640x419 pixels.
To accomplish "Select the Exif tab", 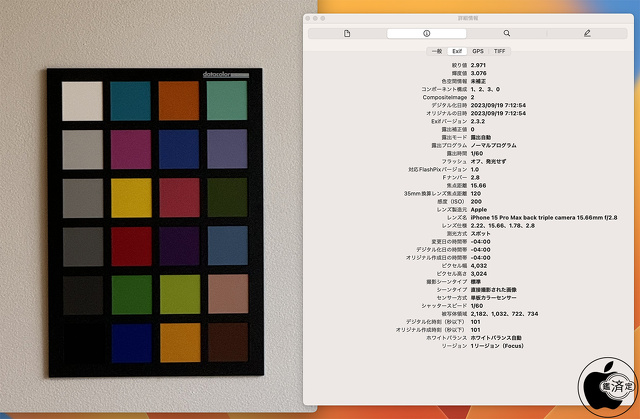I will 457,50.
